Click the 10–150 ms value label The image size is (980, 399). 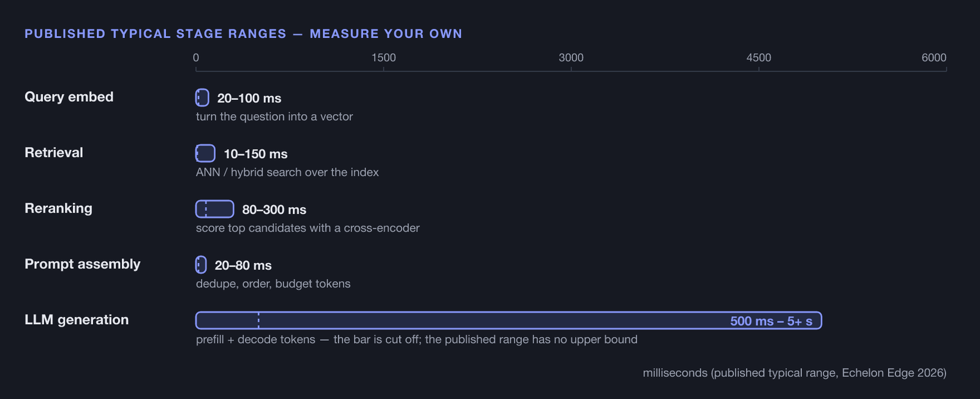255,154
